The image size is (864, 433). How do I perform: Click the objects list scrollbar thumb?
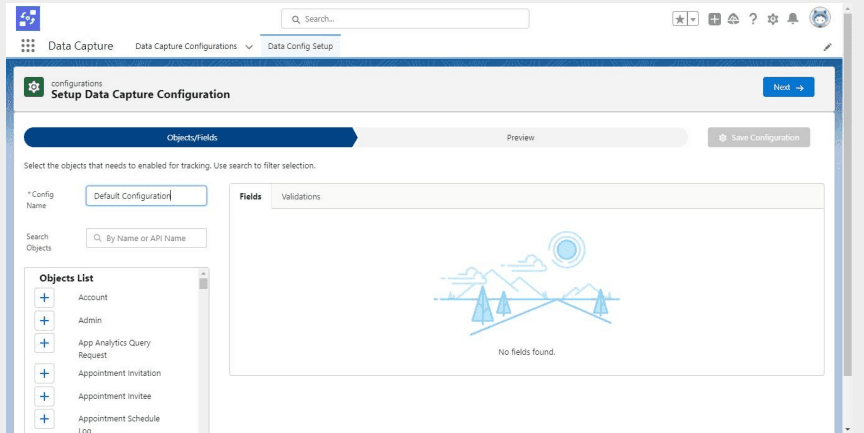point(203,284)
